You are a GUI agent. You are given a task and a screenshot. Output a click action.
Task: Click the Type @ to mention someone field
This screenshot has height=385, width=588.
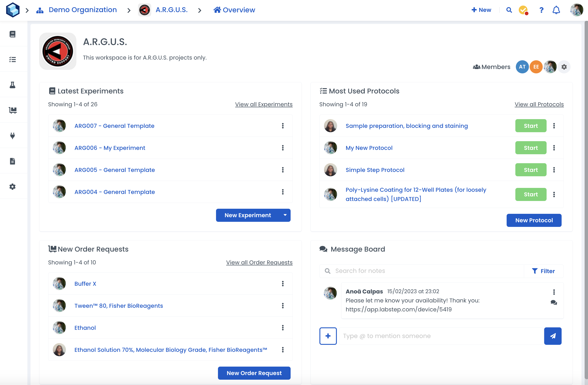click(x=441, y=336)
